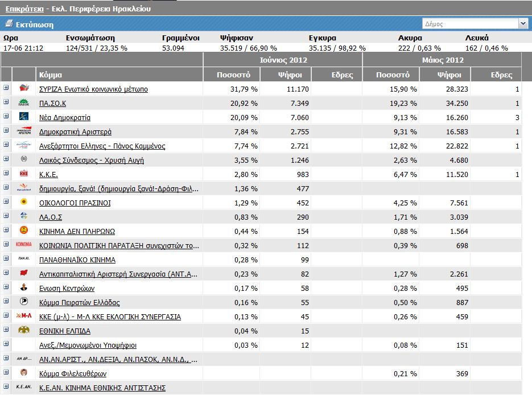Expand the ΛΑ.Ο.Σ row with plus button
This screenshot has width=532, height=395.
(6, 216)
